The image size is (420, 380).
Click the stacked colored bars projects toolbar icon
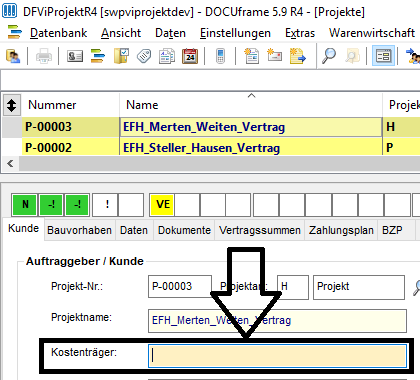(98, 56)
